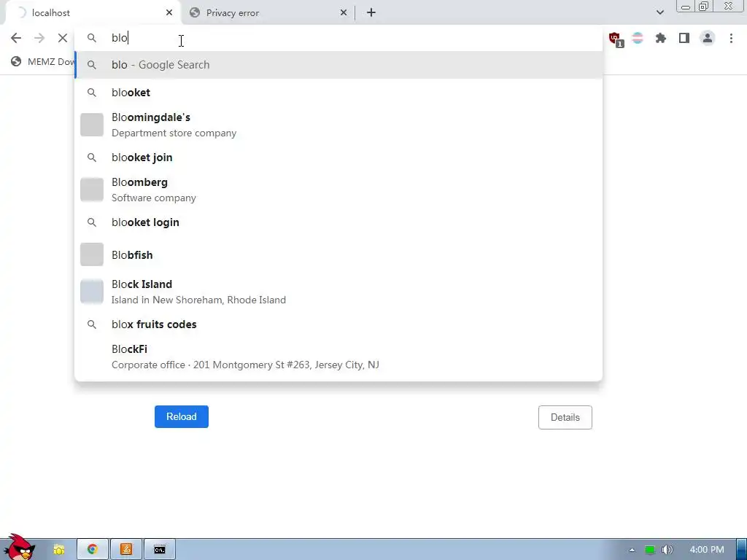
Task: Click the Show Desktop strip on the taskbar
Action: 742,550
